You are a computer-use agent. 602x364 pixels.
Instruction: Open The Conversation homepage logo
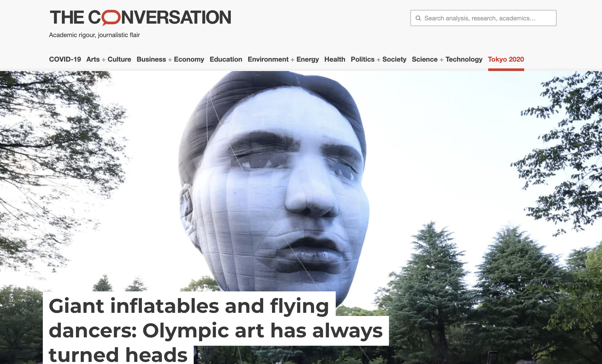pyautogui.click(x=140, y=17)
